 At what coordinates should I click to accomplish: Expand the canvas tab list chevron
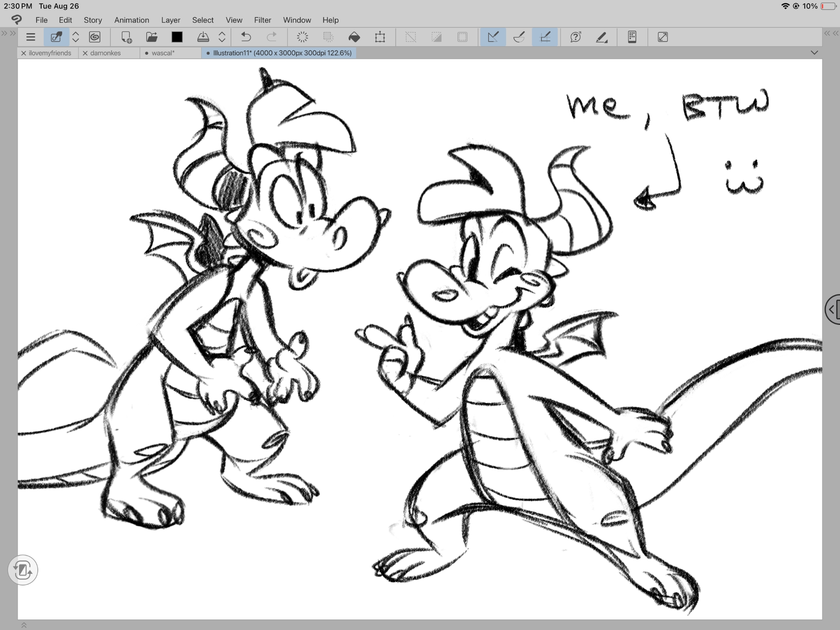(814, 53)
